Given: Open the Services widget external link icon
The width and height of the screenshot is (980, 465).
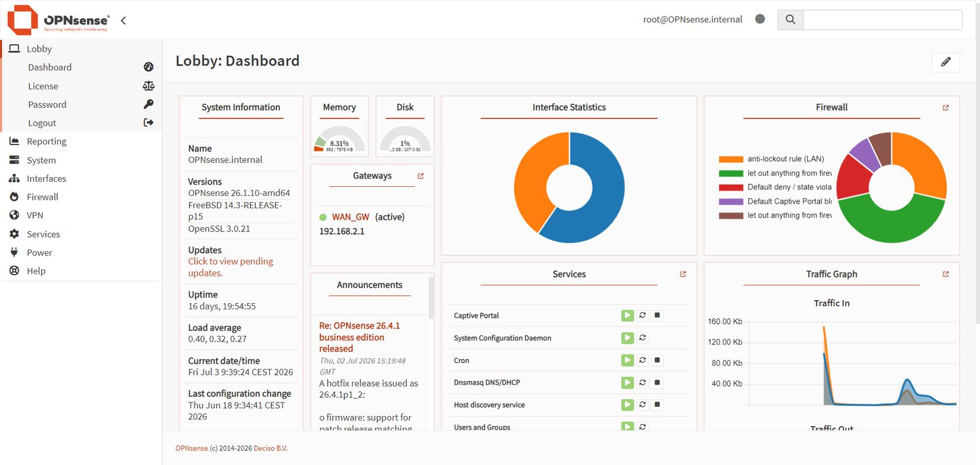Looking at the screenshot, I should pyautogui.click(x=683, y=274).
